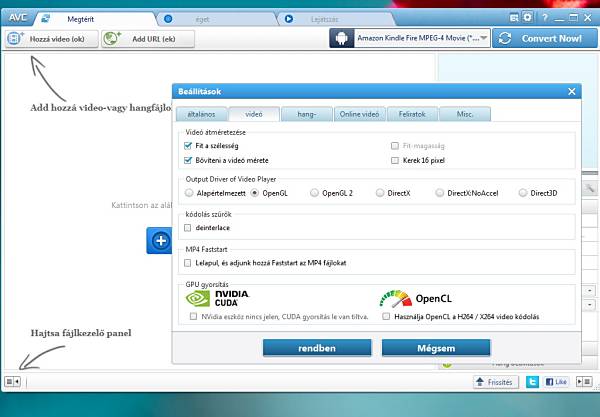600x417 pixels.
Task: Select the DirectX:NoAccel radio button
Action: 440,193
